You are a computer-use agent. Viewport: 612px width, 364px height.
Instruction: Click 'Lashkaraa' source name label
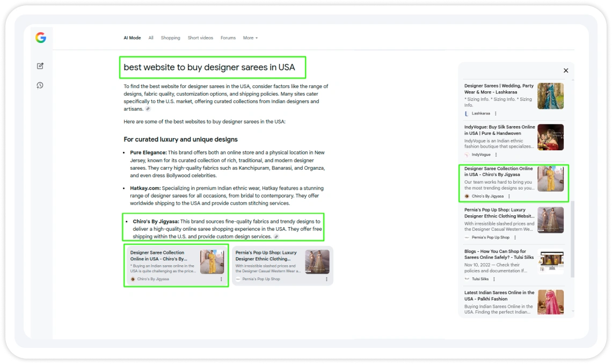point(480,113)
